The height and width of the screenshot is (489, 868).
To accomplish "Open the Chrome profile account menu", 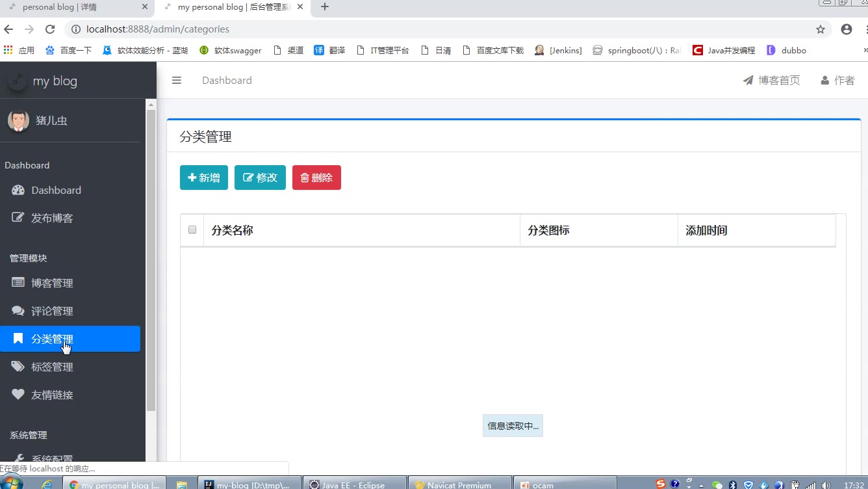I will click(x=846, y=29).
